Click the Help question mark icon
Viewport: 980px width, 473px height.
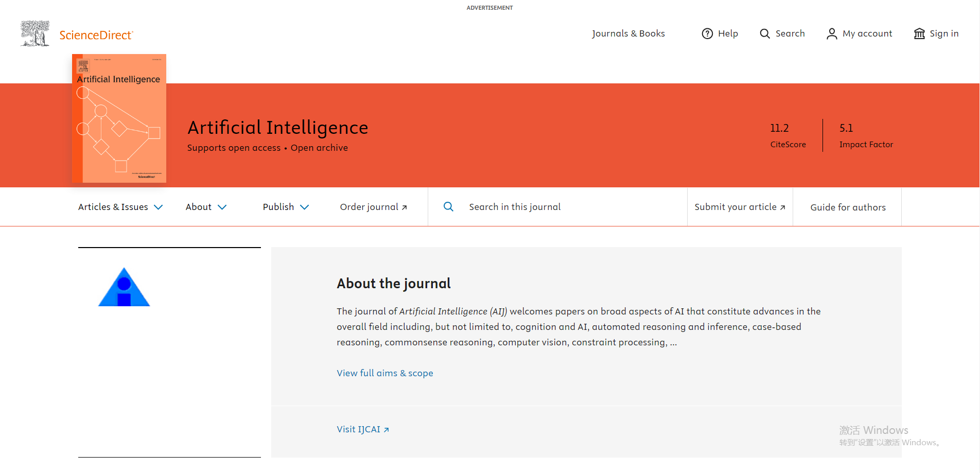(708, 33)
